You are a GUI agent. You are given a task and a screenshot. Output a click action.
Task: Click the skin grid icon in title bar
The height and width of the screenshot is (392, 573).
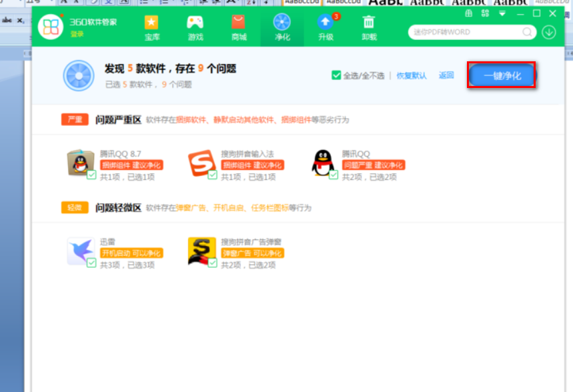pos(468,13)
